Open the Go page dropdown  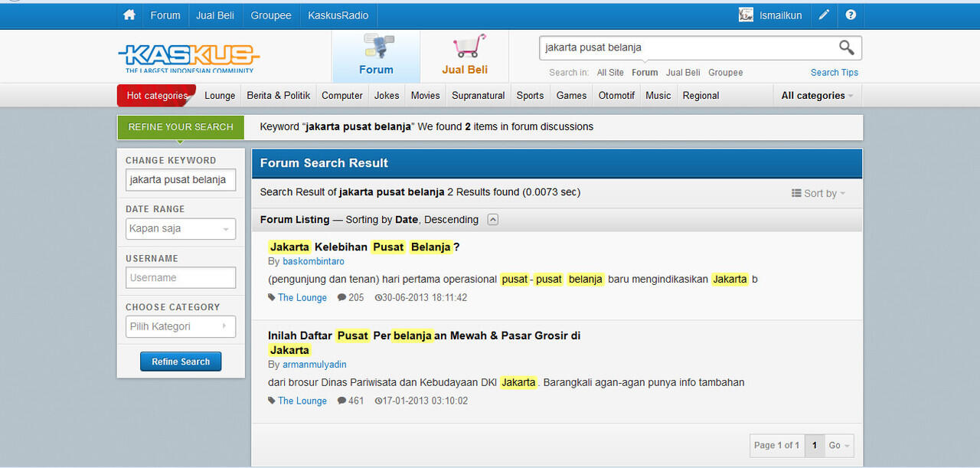click(839, 446)
